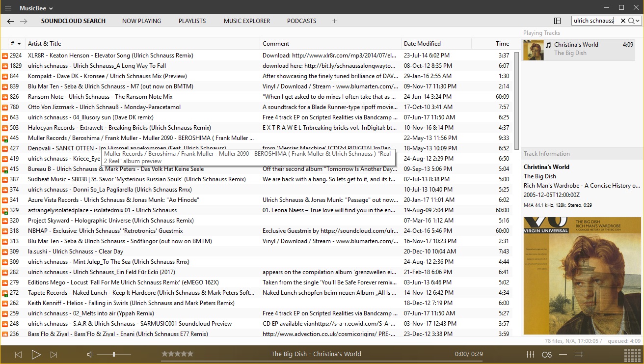Viewport: 644px width, 364px height.
Task: Toggle shuffle arrows icon
Action: tap(579, 354)
